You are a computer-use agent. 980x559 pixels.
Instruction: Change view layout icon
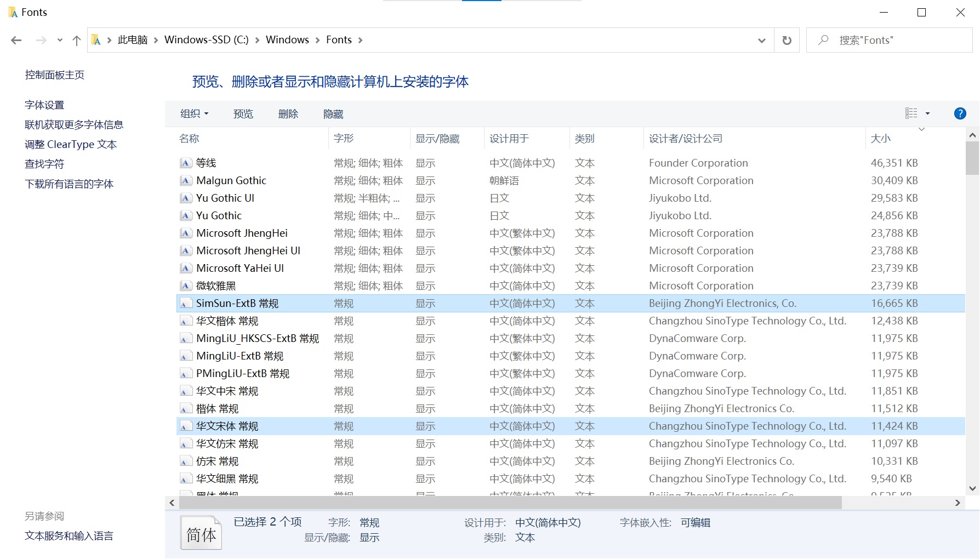point(911,113)
